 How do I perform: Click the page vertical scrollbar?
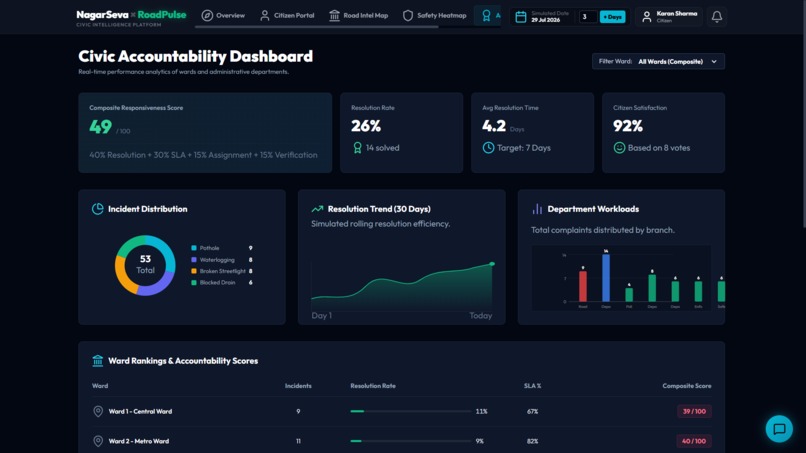pyautogui.click(x=803, y=113)
